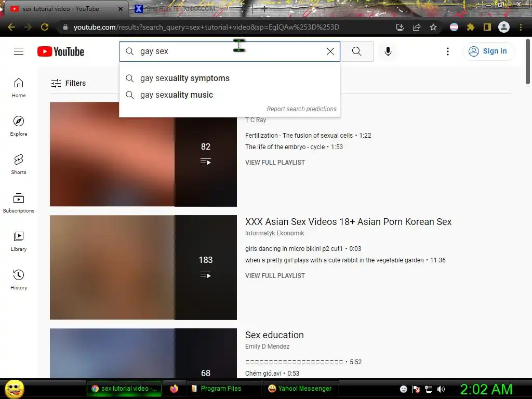Open the playlist thumbnail with 82 videos
The width and height of the screenshot is (532, 399).
pyautogui.click(x=143, y=154)
